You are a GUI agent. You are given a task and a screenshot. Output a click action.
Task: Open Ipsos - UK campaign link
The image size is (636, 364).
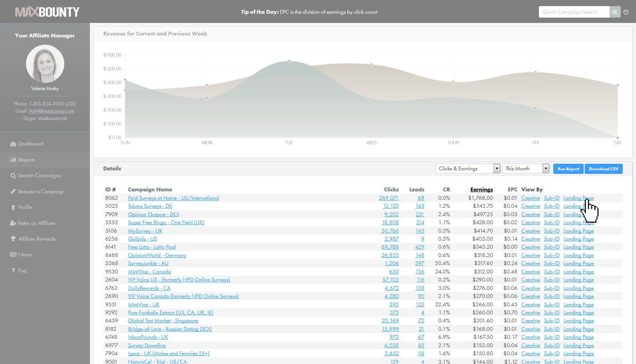click(x=169, y=354)
